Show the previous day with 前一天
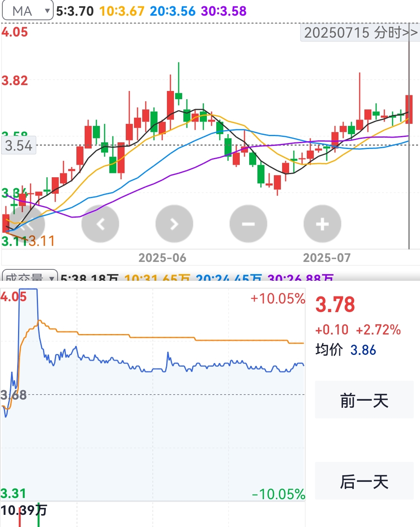Viewport: 420px width, 527px height. tap(364, 400)
